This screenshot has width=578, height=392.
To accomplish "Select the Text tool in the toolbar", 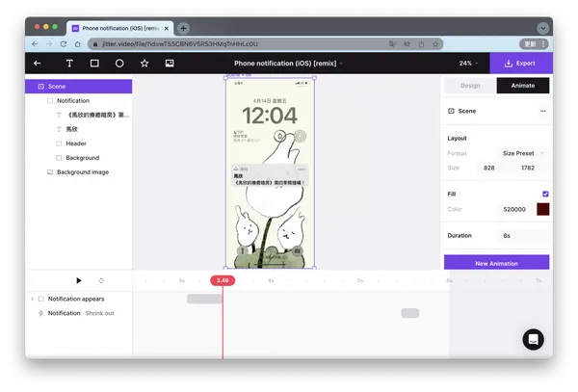I will pos(69,64).
